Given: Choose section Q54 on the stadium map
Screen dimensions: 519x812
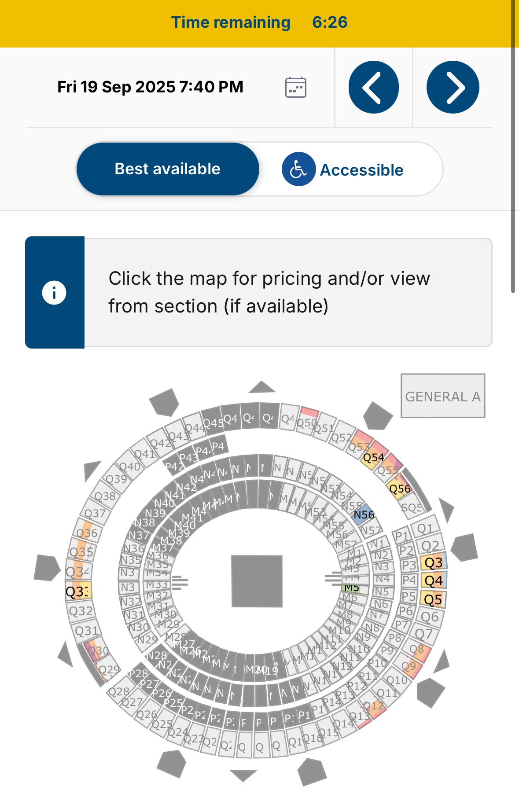Looking at the screenshot, I should (373, 458).
